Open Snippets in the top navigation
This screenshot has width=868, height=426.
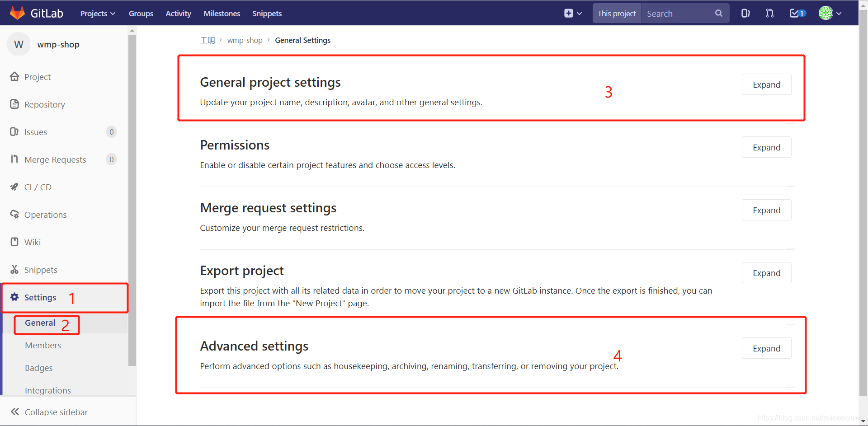(267, 14)
